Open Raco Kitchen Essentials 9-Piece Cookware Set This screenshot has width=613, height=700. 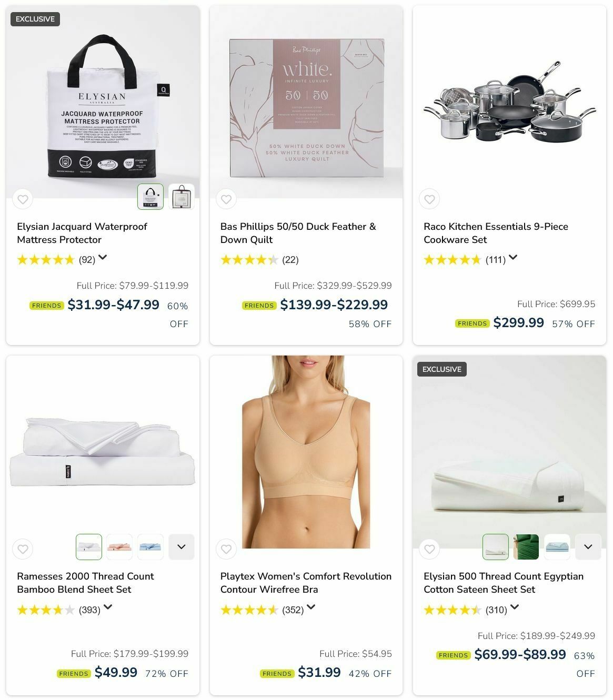496,233
